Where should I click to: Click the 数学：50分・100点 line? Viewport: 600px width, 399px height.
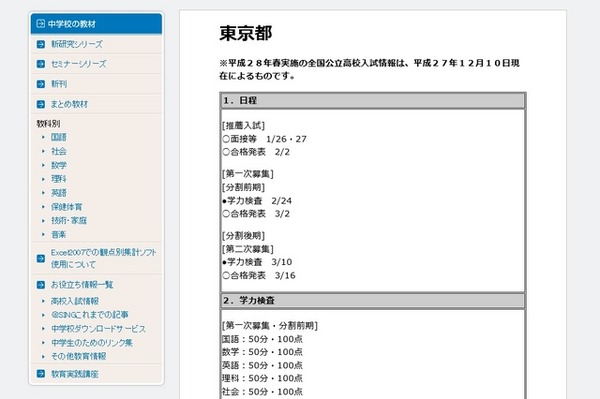click(x=262, y=352)
